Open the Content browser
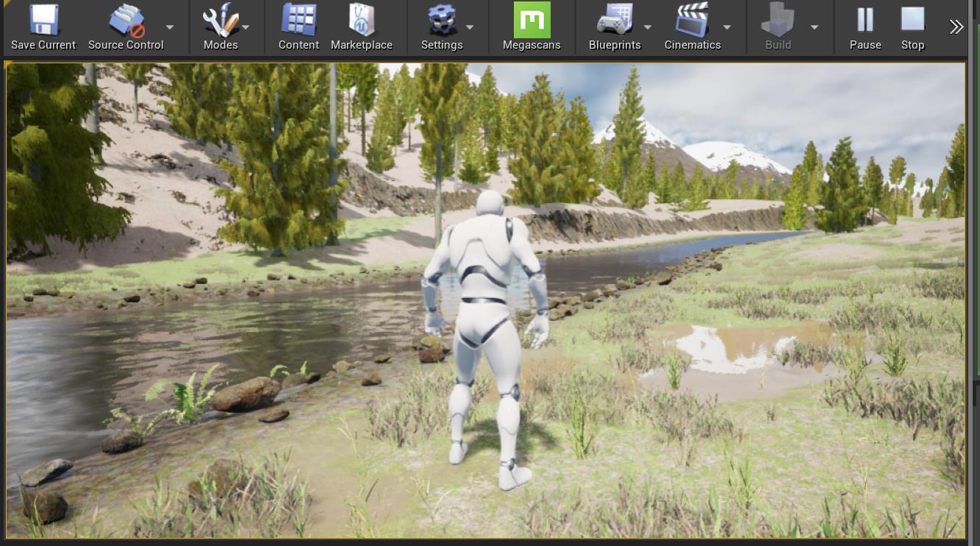The image size is (980, 546). click(298, 27)
